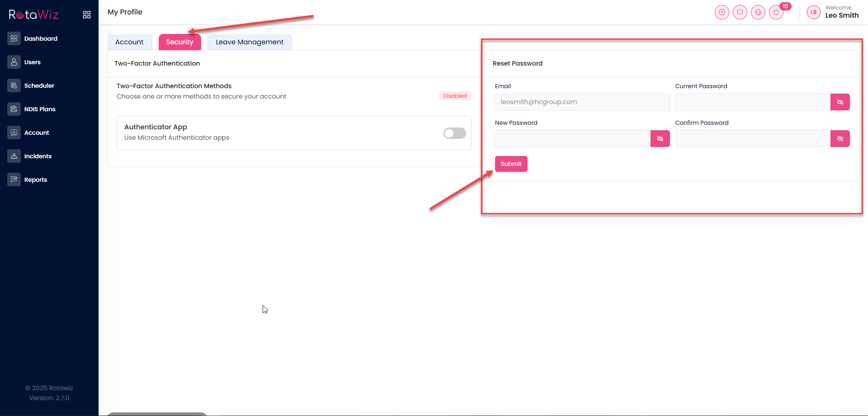Open Incidents from the sidebar
The height and width of the screenshot is (416, 868).
point(38,156)
